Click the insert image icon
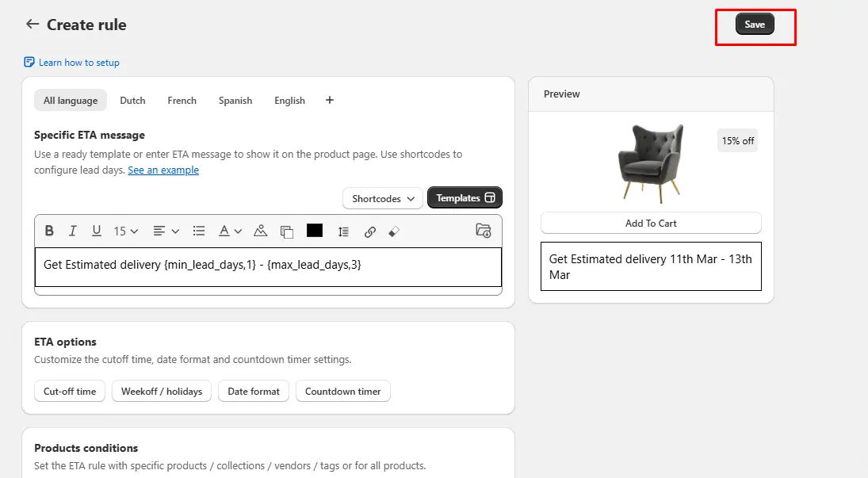The image size is (868, 478). click(260, 231)
